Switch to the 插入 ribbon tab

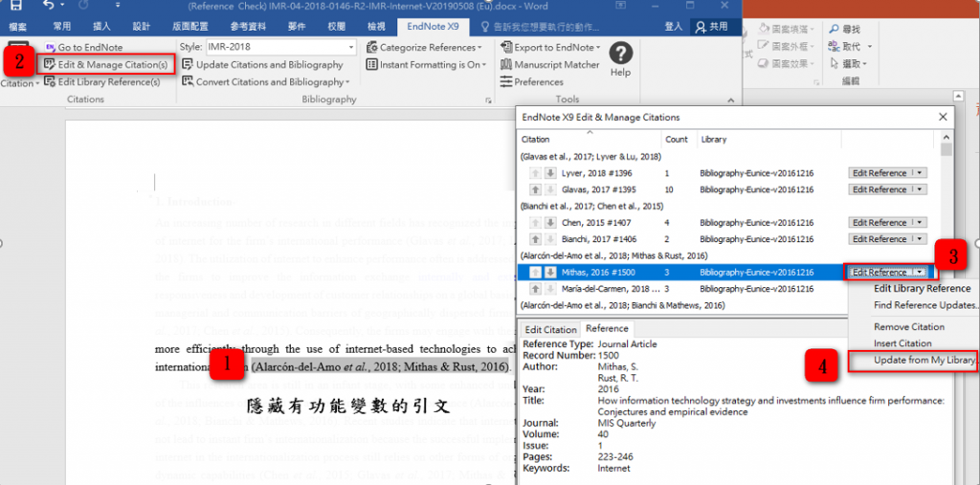pyautogui.click(x=101, y=27)
